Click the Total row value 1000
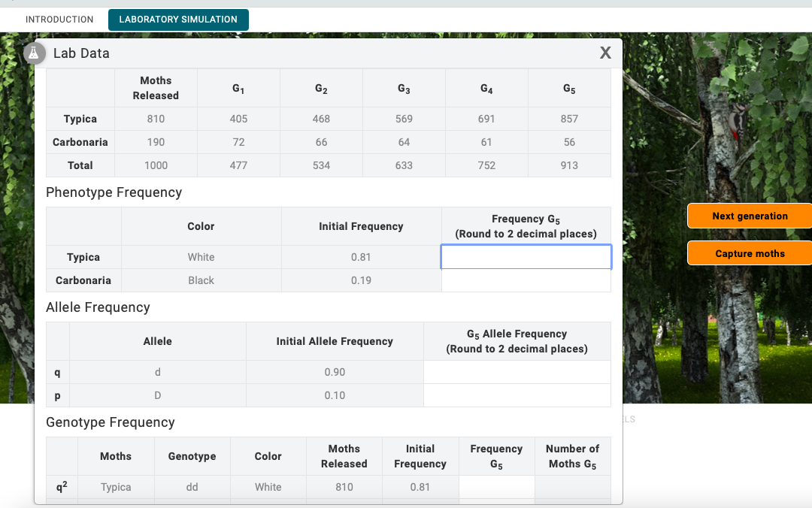Viewport: 812px width, 508px height. pyautogui.click(x=155, y=165)
